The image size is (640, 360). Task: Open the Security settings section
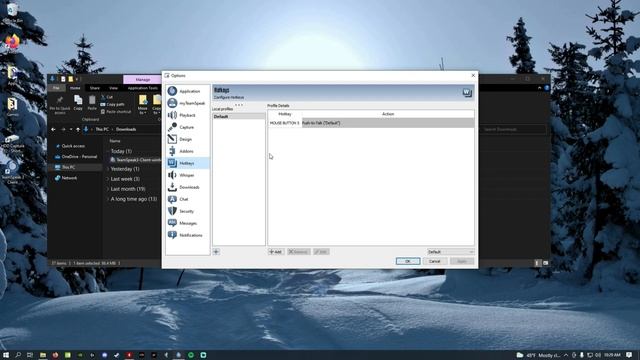pyautogui.click(x=188, y=211)
